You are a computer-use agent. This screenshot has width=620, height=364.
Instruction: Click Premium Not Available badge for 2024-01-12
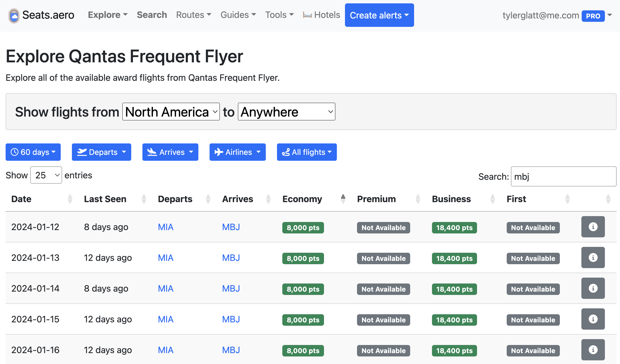coord(384,228)
